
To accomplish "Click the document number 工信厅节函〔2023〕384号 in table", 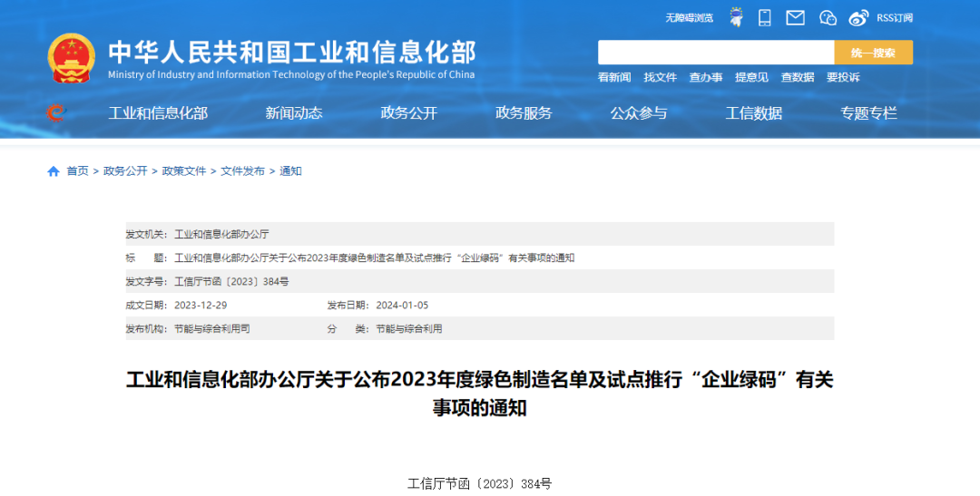I will pyautogui.click(x=232, y=282).
